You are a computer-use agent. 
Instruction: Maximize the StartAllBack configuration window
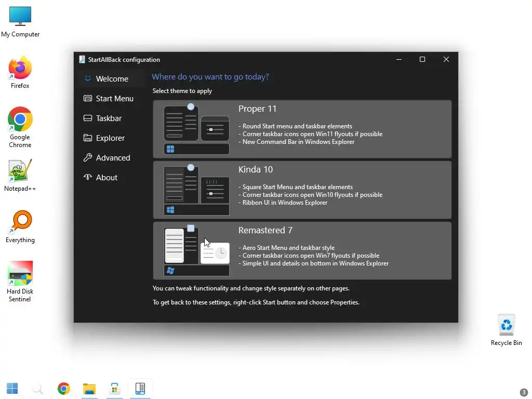coord(422,59)
